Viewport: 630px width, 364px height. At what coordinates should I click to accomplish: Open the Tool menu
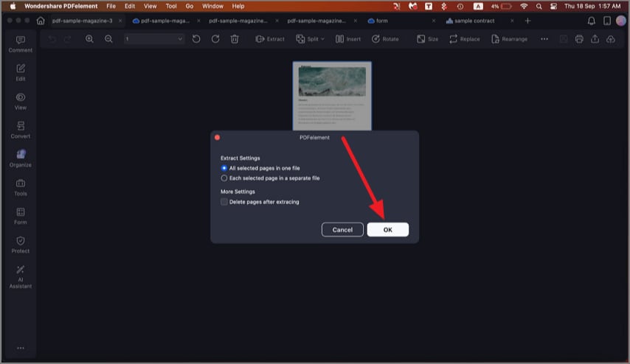click(171, 6)
